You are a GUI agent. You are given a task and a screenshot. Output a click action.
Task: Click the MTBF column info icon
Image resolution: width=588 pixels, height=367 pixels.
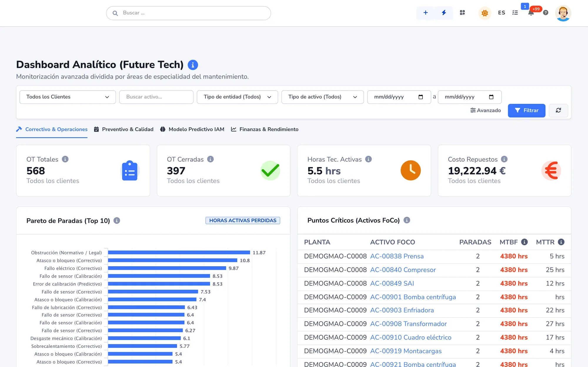[x=524, y=242]
